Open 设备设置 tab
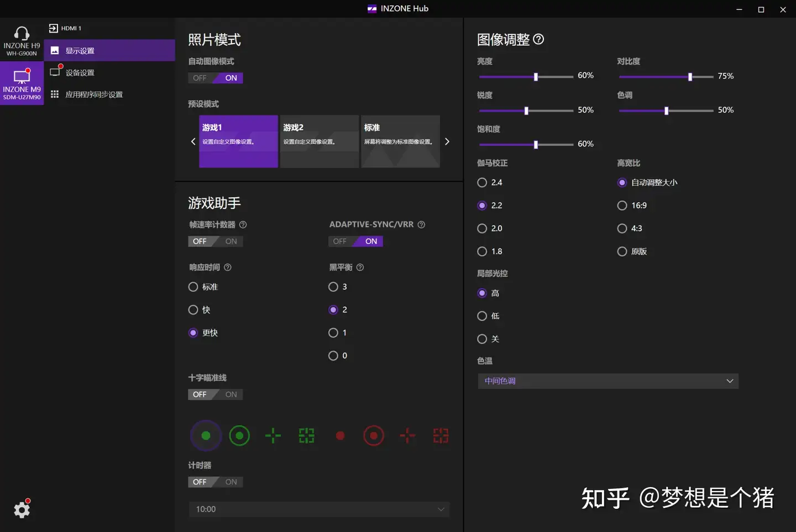796x532 pixels. click(x=109, y=72)
